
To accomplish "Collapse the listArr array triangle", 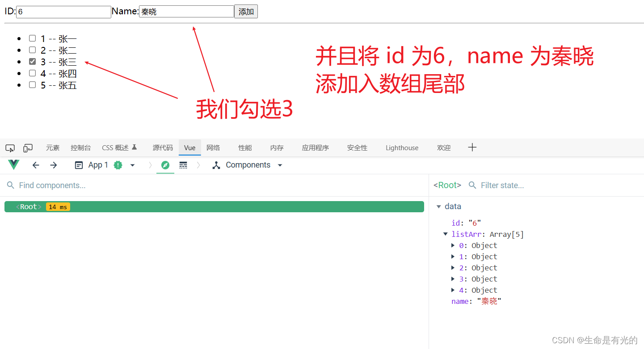I will point(446,234).
